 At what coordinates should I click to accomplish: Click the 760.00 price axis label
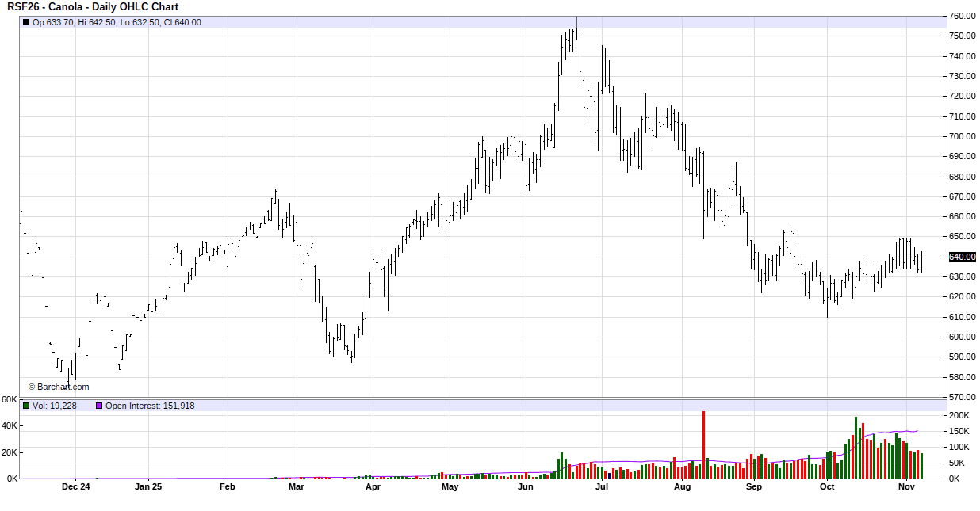962,17
